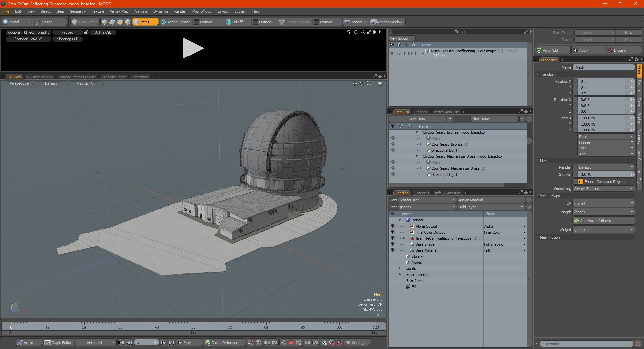The width and height of the screenshot is (644, 349).
Task: Open timeline Settings gear
Action: click(x=348, y=343)
